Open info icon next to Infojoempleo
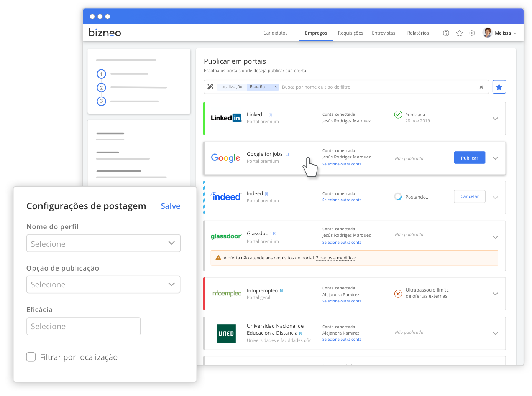532x396 pixels. [281, 290]
